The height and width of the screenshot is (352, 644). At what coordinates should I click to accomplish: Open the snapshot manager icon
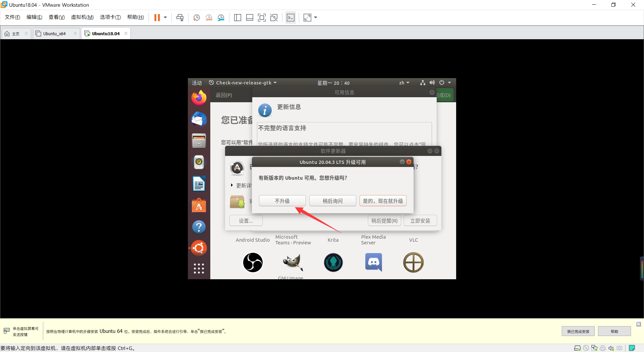coord(221,17)
